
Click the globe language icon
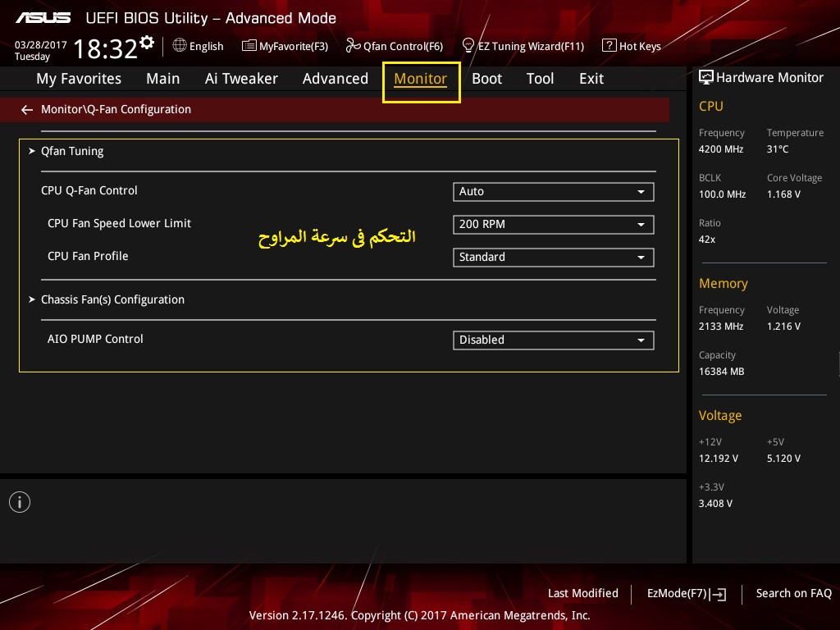[180, 45]
